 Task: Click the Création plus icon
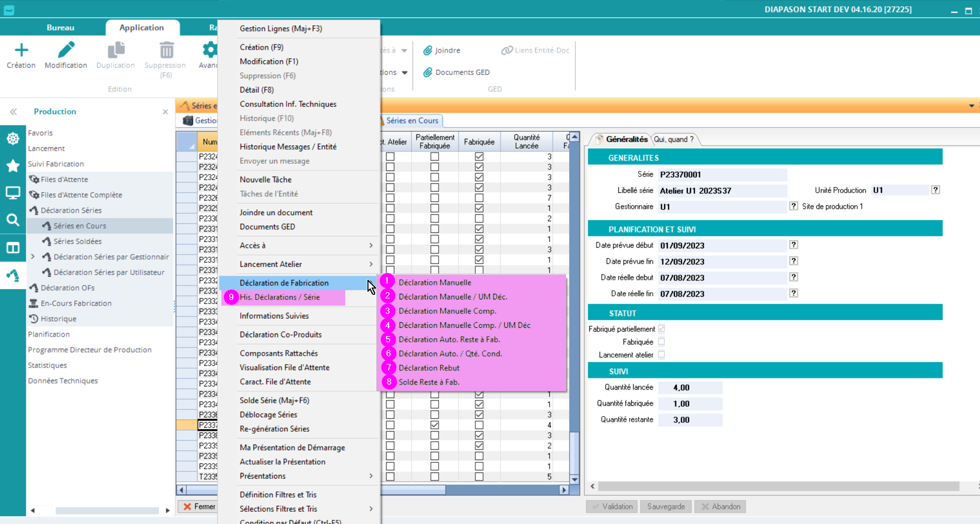21,50
